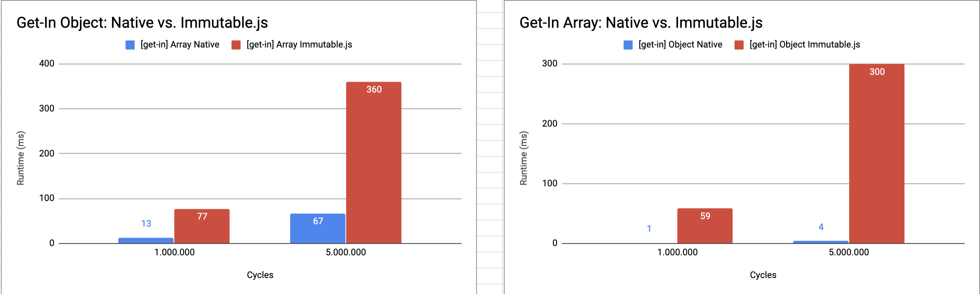The height and width of the screenshot is (294, 980).
Task: Click the red bar labeled 59
Action: click(705, 226)
